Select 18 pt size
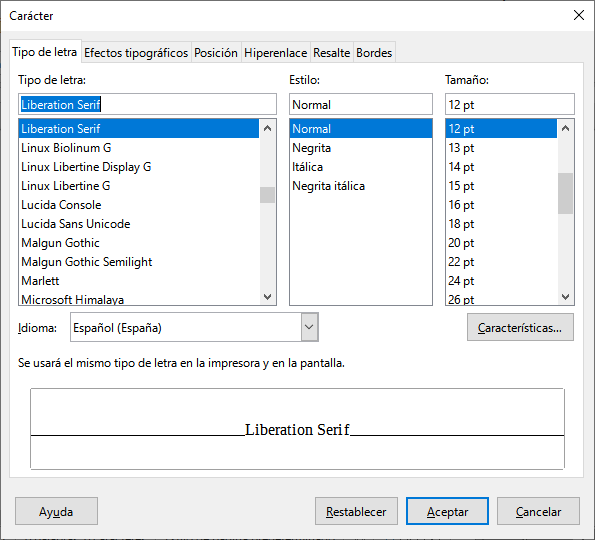Image resolution: width=595 pixels, height=540 pixels. tap(501, 224)
